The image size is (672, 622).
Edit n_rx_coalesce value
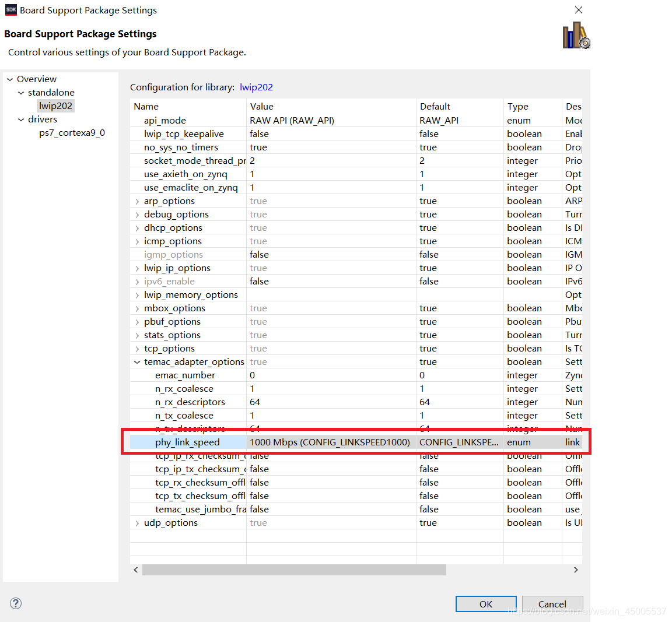[331, 389]
